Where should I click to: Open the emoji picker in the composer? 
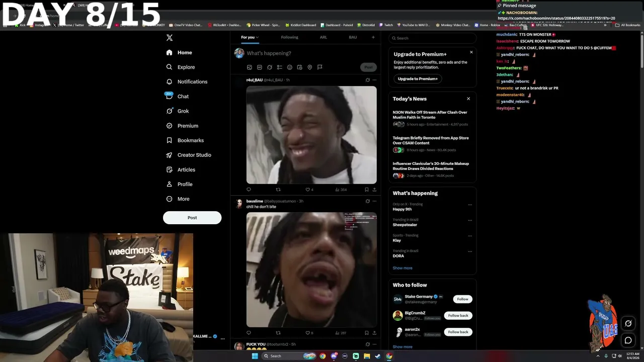(x=290, y=67)
